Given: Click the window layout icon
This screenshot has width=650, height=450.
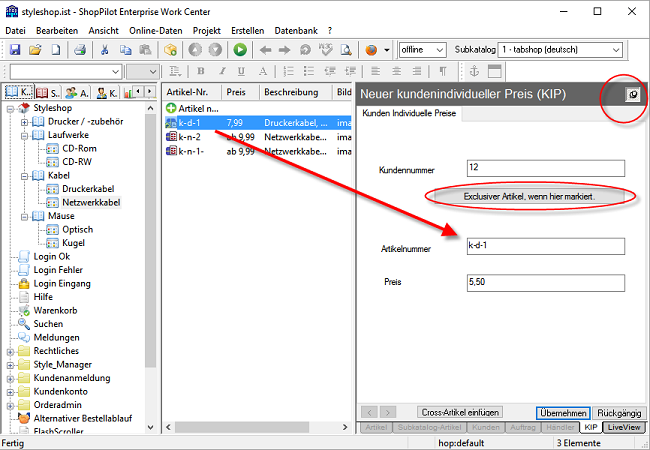Looking at the screenshot, I should [x=494, y=71].
